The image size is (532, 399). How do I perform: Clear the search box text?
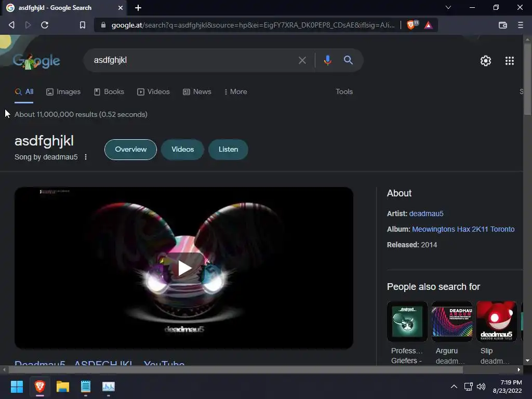click(302, 60)
